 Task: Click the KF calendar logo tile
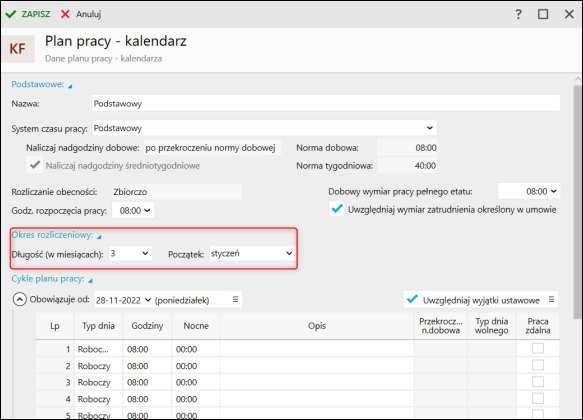(x=18, y=49)
